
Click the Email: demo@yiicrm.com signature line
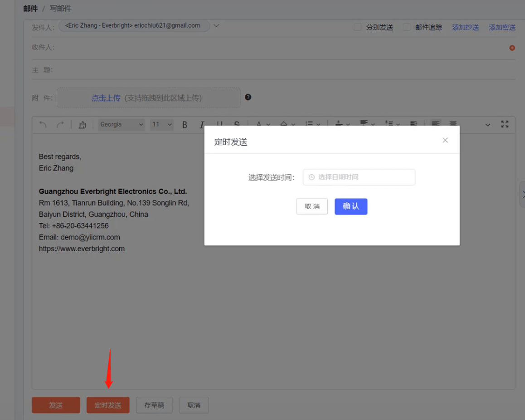(79, 238)
